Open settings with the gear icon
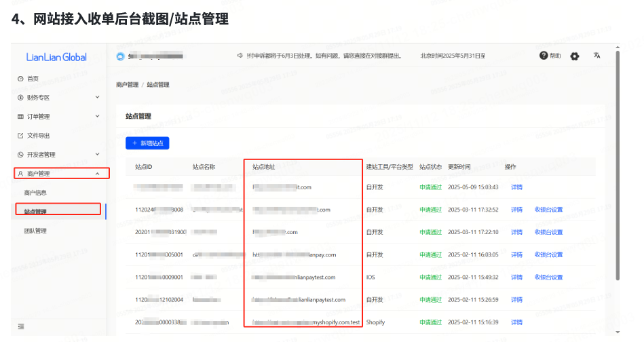The image size is (644, 342). coord(575,56)
